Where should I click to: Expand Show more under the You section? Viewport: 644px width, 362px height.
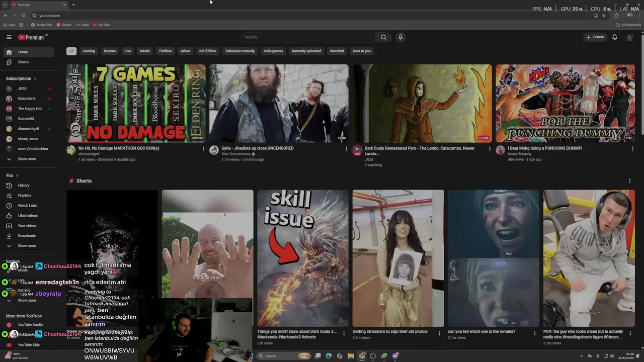click(x=29, y=246)
